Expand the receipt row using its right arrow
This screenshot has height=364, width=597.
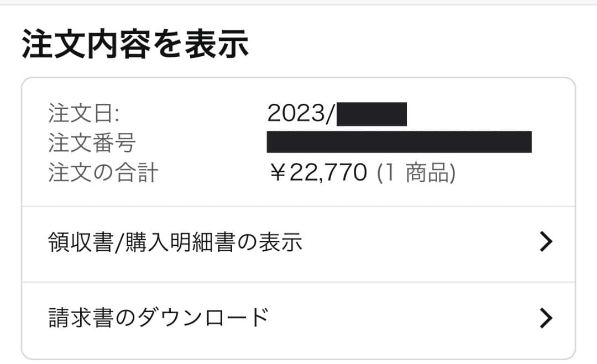coord(547,241)
